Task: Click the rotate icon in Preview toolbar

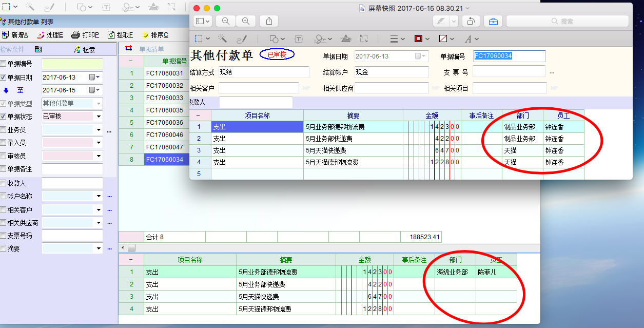Action: tap(471, 21)
